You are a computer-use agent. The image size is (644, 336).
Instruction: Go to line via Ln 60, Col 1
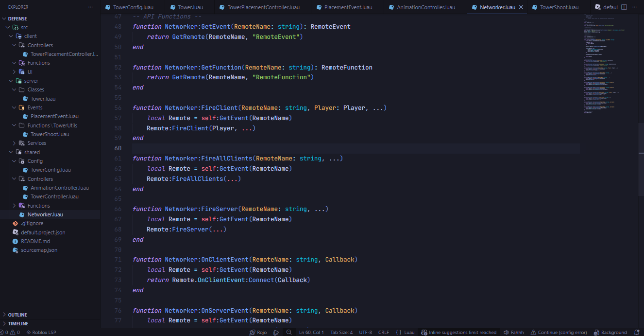(x=311, y=332)
